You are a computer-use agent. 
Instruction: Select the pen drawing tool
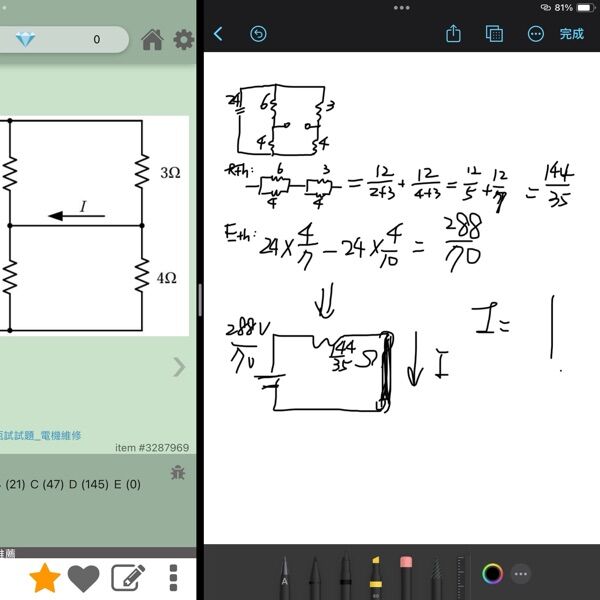[285, 574]
